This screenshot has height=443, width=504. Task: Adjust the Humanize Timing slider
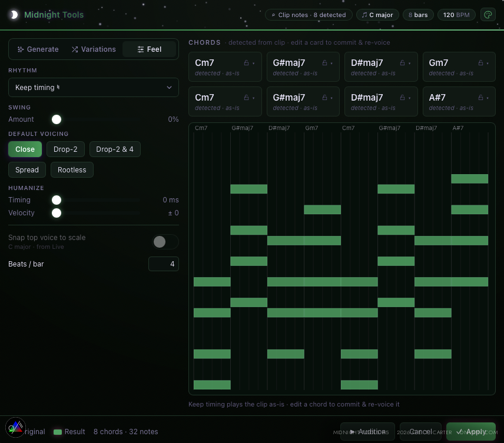(57, 200)
